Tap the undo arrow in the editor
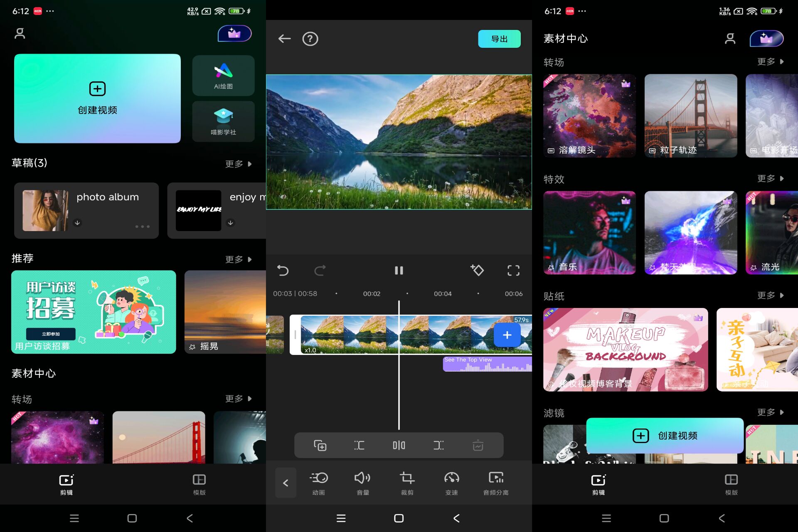Screen dimensions: 798x532 point(283,270)
